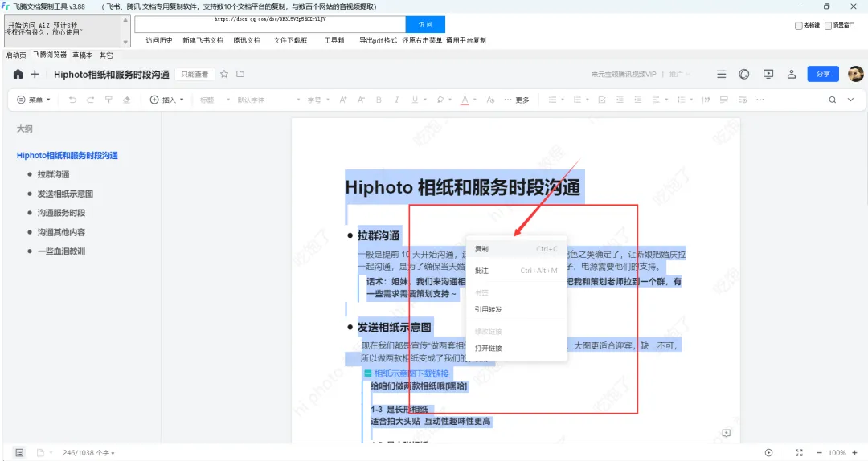Open the 相纸示意图下载链接 link
Image resolution: width=868 pixels, height=461 pixels.
pyautogui.click(x=411, y=373)
